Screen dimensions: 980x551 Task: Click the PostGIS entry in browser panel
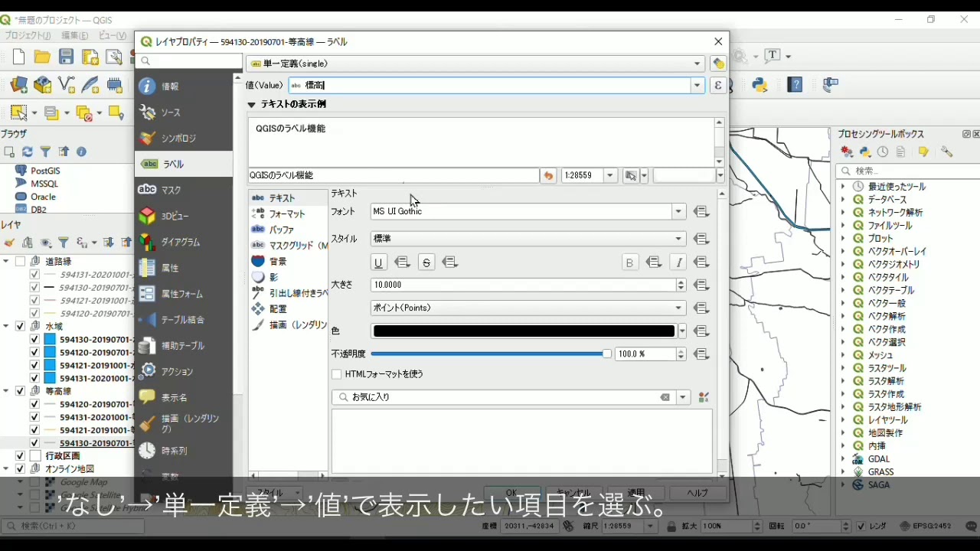pyautogui.click(x=45, y=171)
